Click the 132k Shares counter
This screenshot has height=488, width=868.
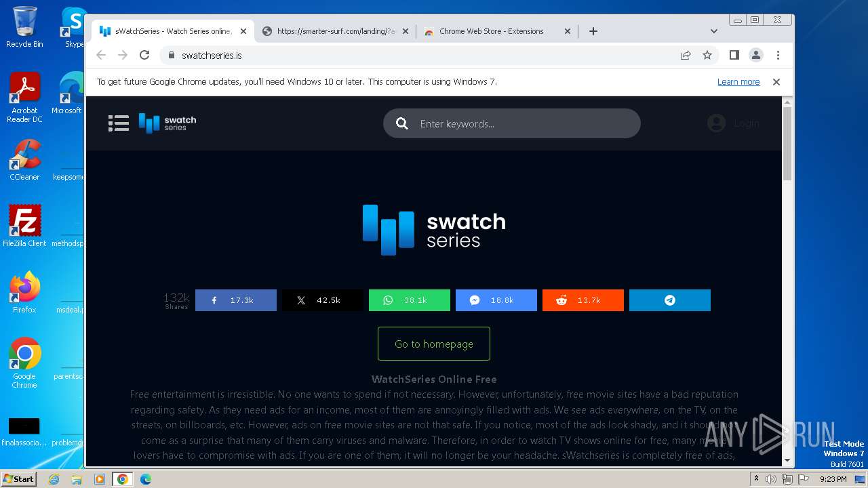pos(176,300)
